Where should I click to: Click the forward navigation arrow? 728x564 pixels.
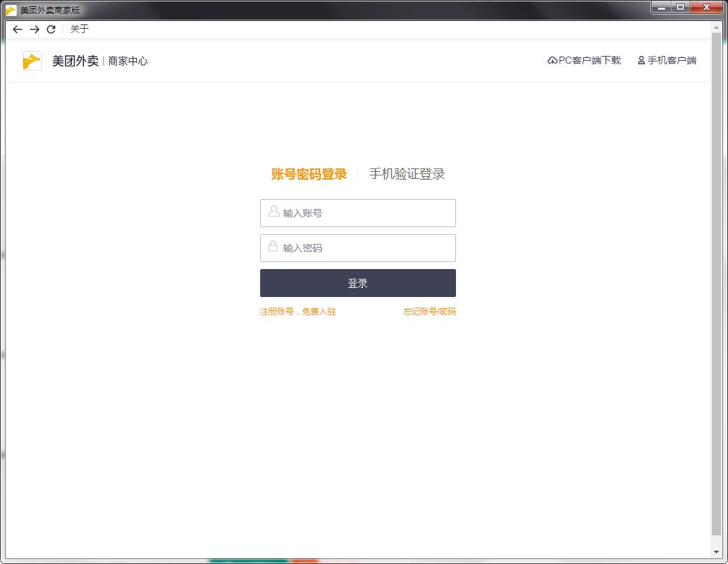34,29
